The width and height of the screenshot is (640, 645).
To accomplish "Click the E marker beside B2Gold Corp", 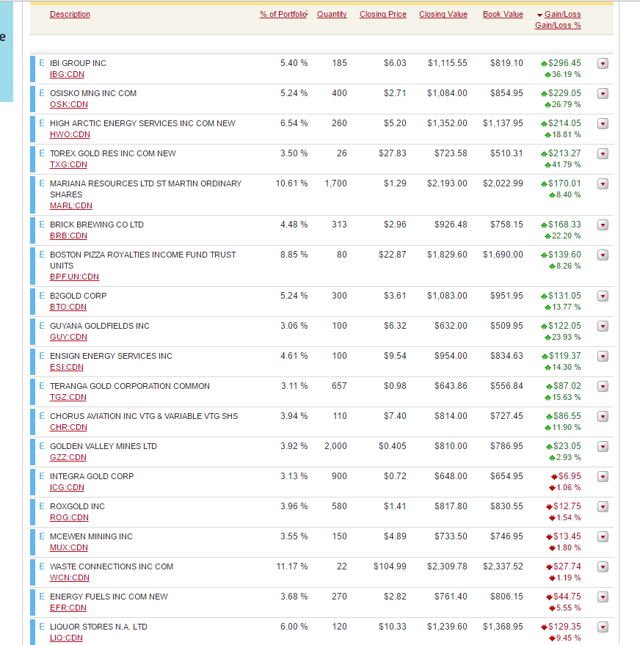I will (x=42, y=295).
